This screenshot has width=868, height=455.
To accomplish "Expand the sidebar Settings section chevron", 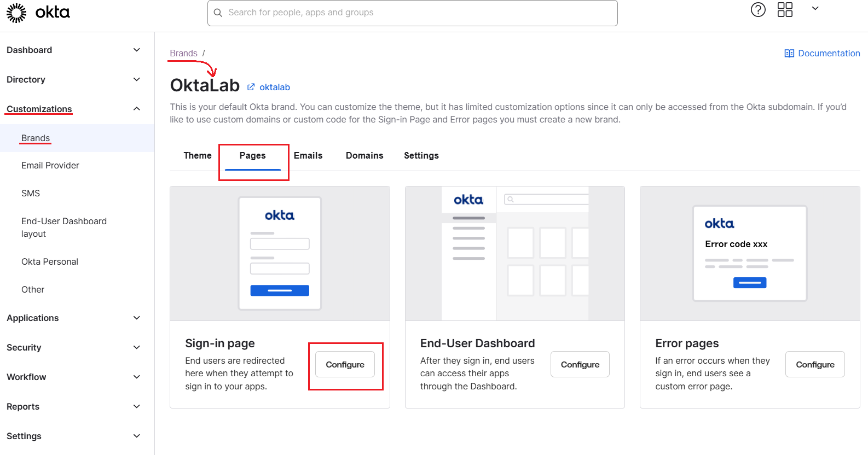I will pyautogui.click(x=137, y=436).
